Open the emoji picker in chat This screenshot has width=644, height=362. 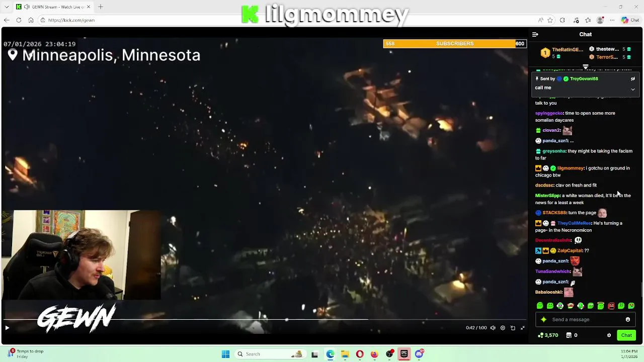(628, 319)
